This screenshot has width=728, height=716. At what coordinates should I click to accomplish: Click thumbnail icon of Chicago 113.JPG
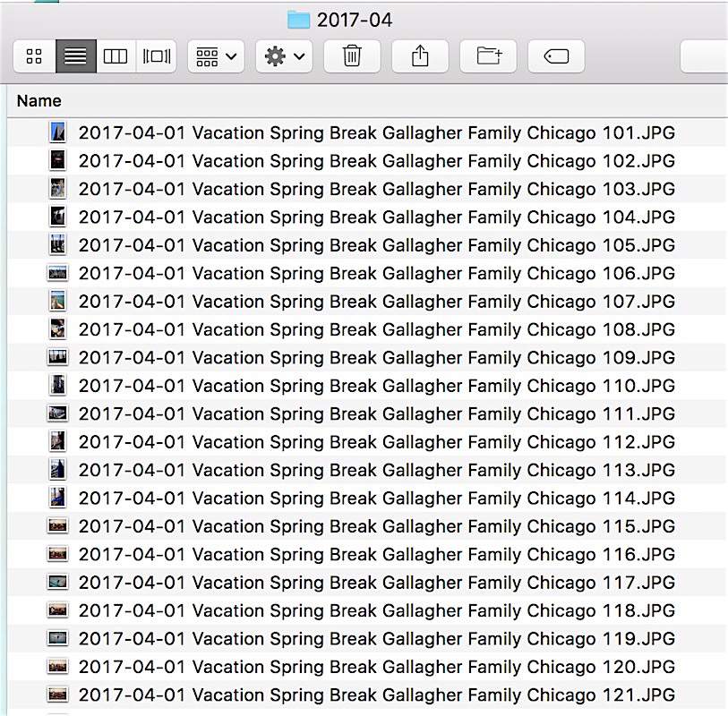click(57, 469)
